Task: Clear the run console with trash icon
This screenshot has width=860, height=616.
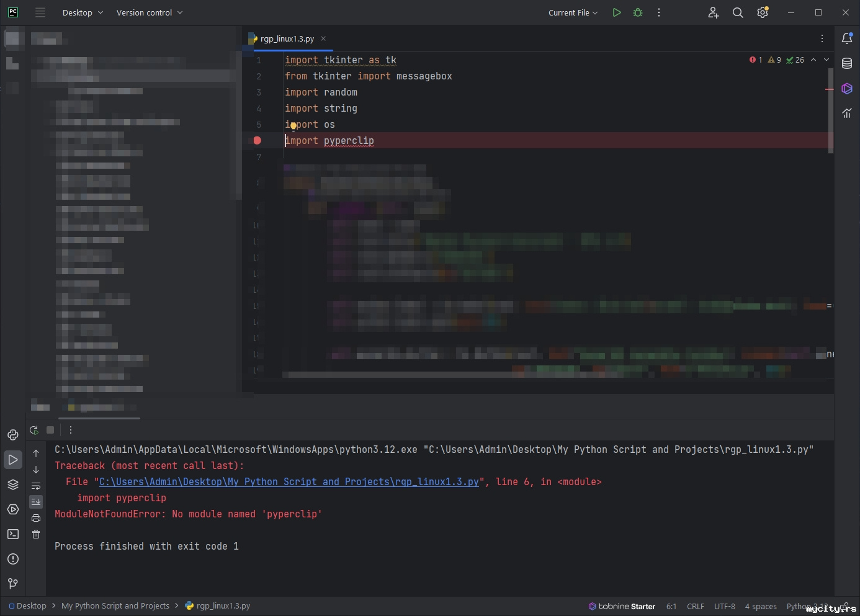Action: click(x=36, y=534)
